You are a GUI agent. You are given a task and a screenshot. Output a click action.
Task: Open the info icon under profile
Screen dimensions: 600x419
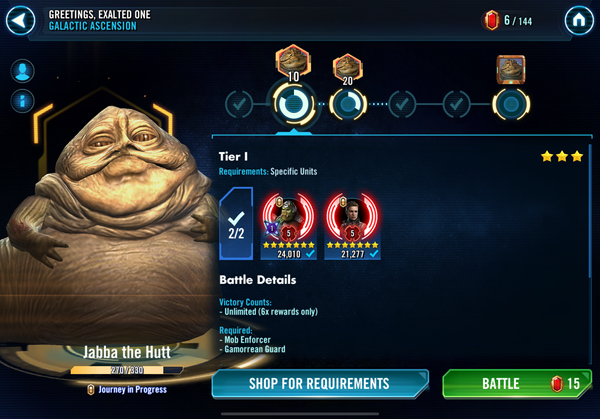23,101
